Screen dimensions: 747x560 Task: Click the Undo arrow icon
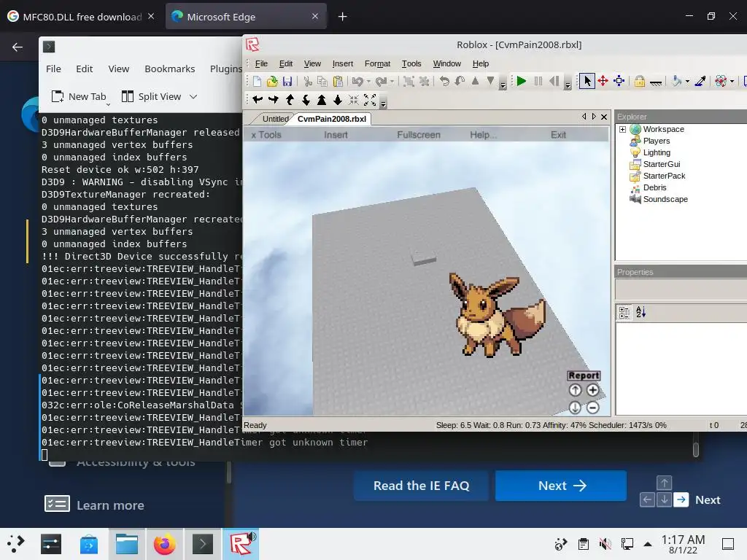pyautogui.click(x=357, y=82)
